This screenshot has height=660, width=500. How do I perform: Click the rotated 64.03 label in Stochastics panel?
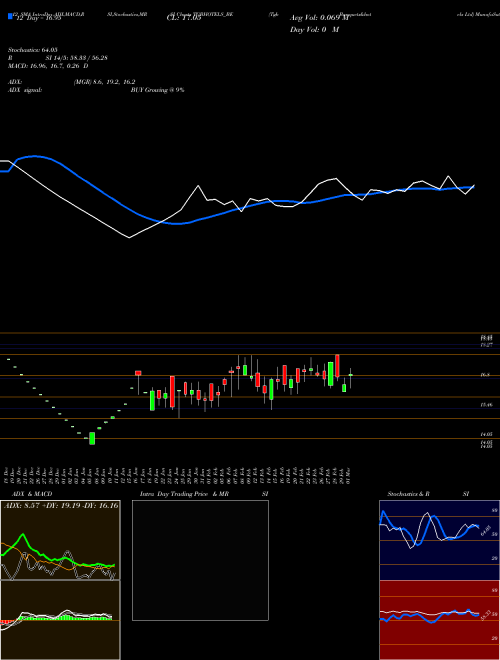pos(484,530)
